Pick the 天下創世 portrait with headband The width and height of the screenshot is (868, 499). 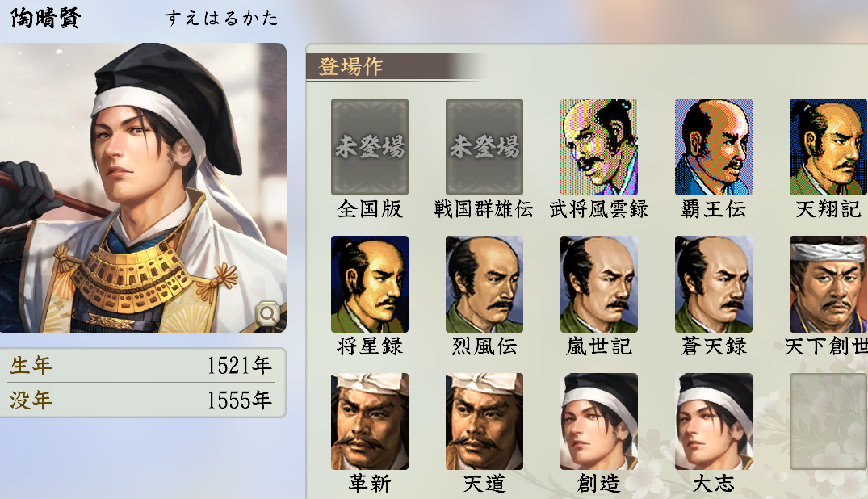pos(828,284)
